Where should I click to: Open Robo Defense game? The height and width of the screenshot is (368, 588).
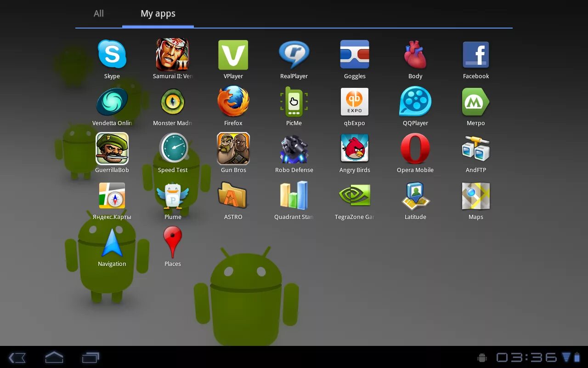(294, 149)
